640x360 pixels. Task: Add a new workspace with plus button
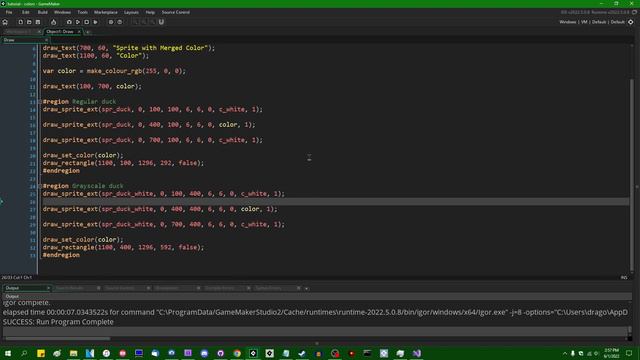(x=88, y=32)
